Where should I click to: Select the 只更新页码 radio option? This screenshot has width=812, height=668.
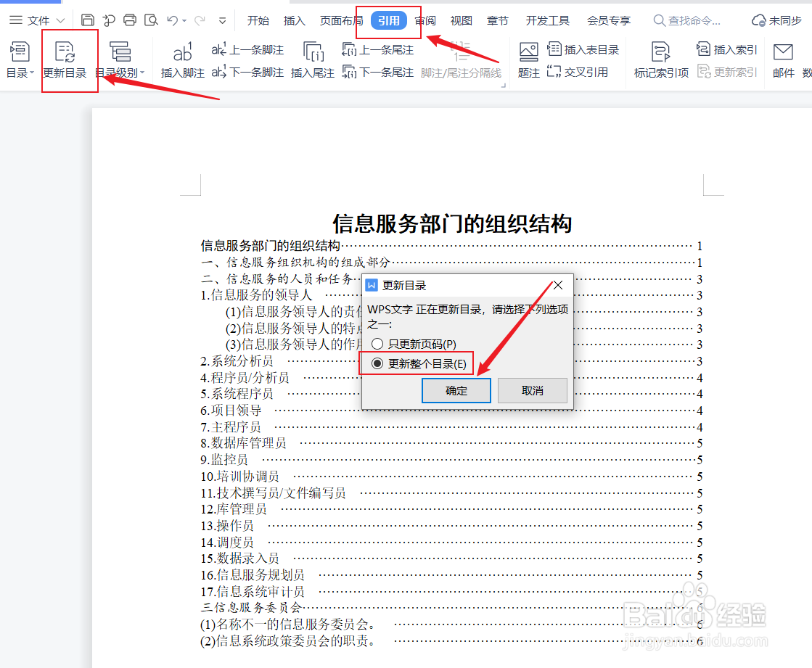377,343
